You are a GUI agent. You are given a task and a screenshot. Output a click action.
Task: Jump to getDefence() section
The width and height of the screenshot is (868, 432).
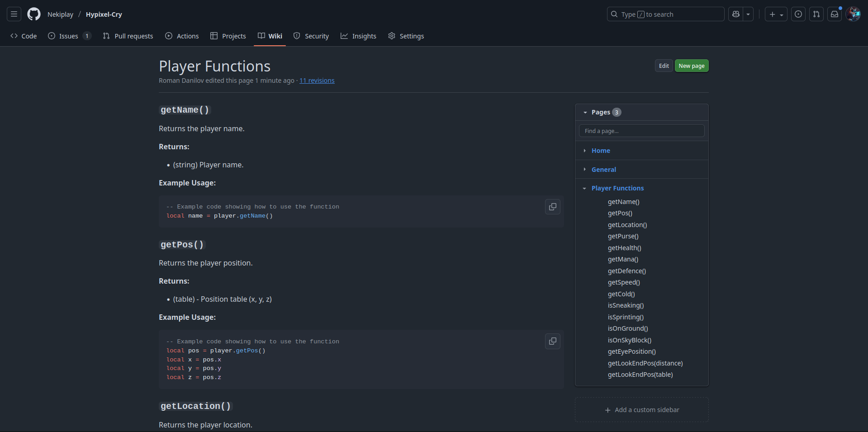point(627,271)
